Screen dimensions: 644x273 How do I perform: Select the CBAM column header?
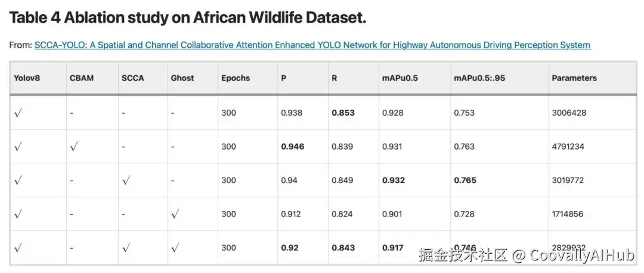tap(82, 78)
